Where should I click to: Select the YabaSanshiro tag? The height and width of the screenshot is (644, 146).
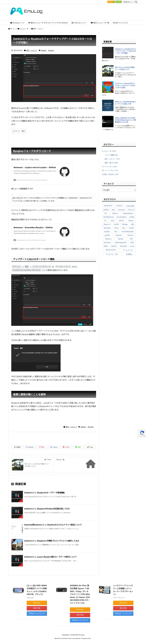[111, 250]
